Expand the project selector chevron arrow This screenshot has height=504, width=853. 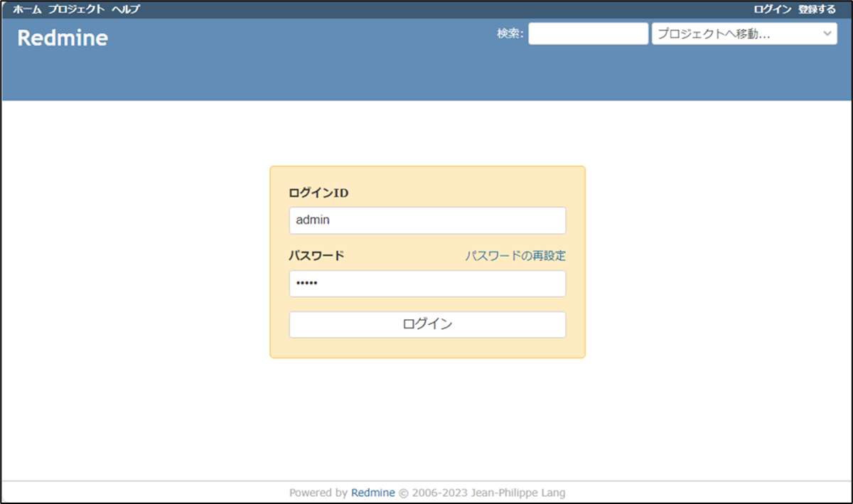point(827,33)
